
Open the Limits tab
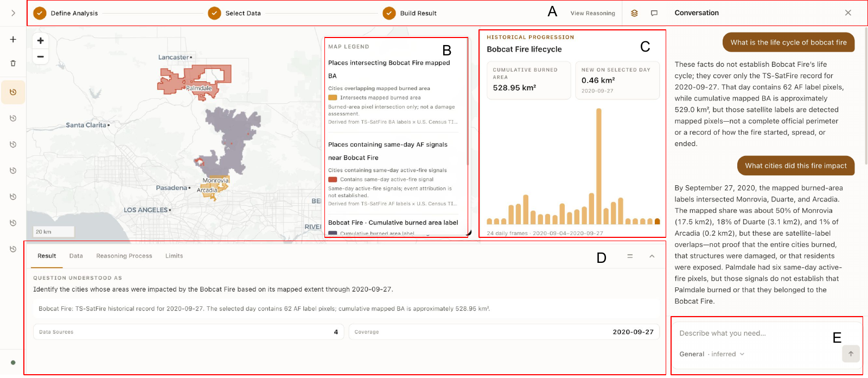[x=174, y=256]
